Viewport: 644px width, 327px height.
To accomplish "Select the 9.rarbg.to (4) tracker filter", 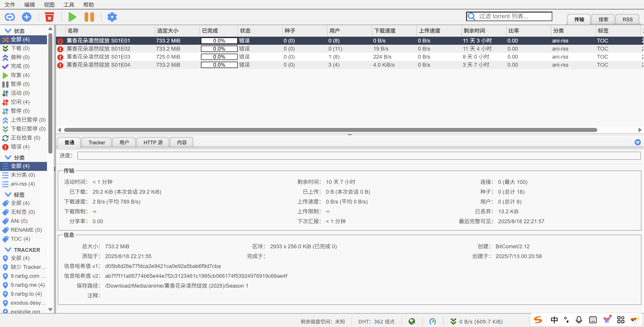I will (23, 294).
